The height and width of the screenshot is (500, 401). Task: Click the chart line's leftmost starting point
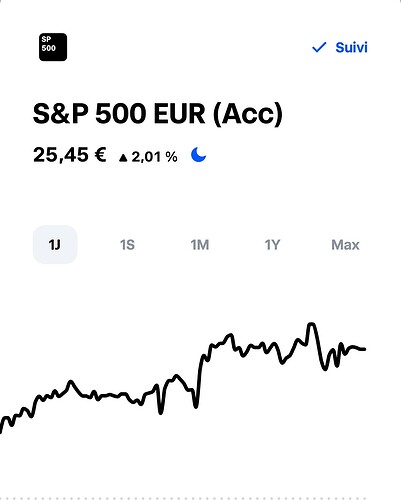[x=1, y=429]
